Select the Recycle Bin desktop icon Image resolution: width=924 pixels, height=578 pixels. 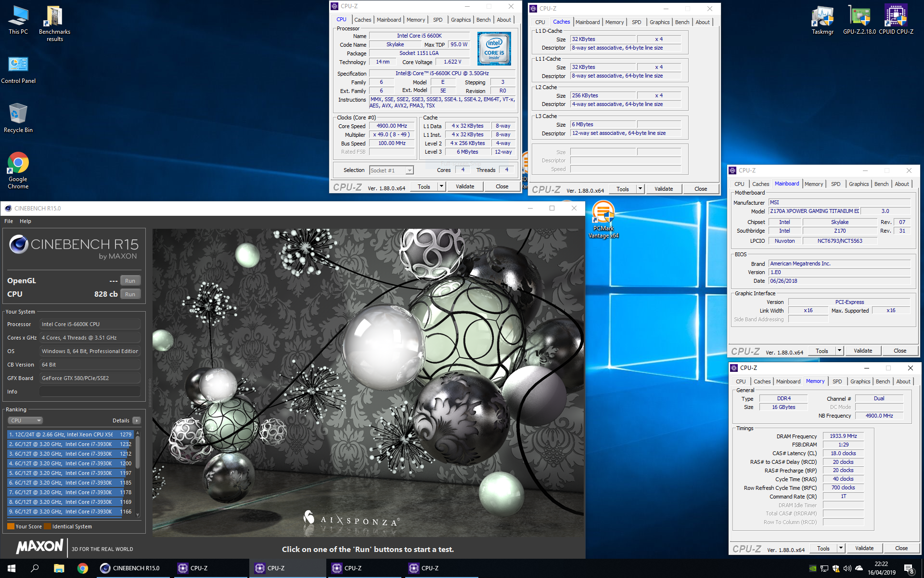point(18,118)
